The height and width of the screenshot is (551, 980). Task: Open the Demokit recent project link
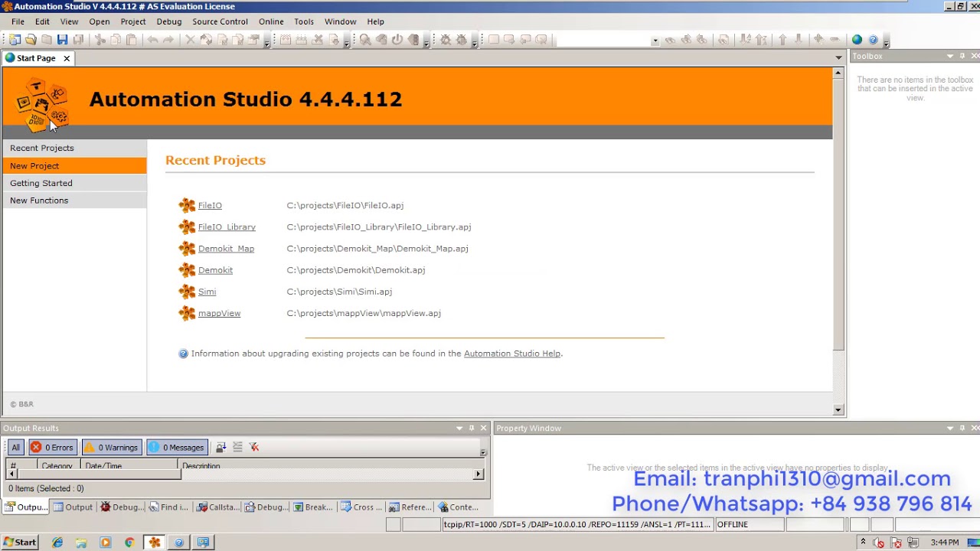[215, 270]
